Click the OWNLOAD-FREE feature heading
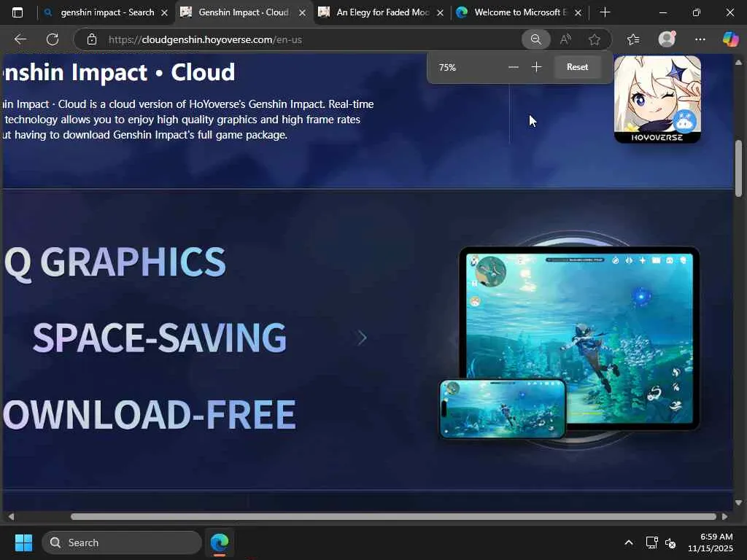 [150, 415]
